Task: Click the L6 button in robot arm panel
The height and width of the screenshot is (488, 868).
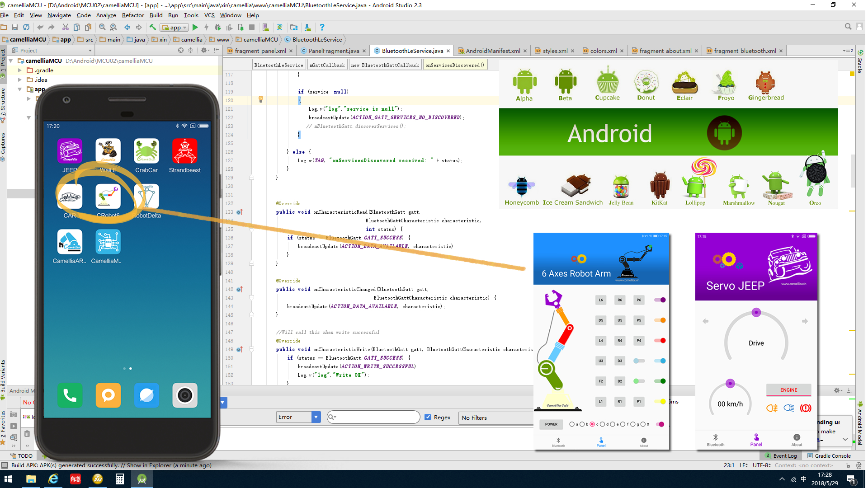Action: (601, 300)
